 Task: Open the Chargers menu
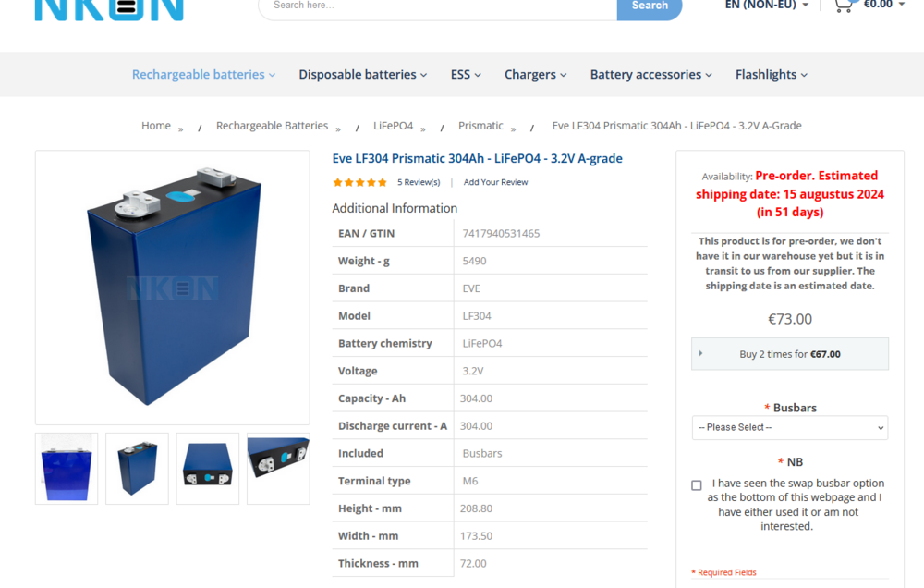click(535, 75)
